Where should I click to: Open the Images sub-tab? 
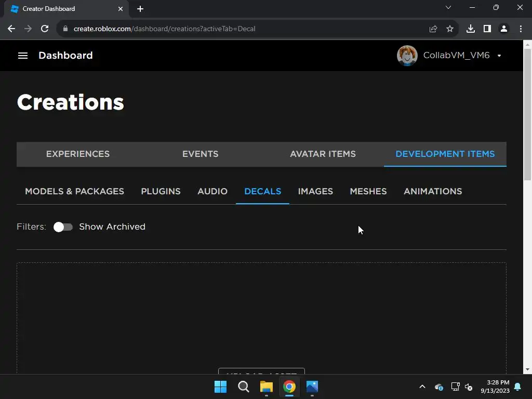coord(315,191)
